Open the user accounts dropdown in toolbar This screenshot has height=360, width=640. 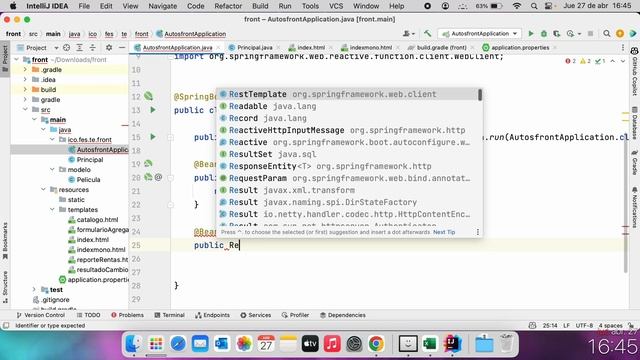pos(409,34)
